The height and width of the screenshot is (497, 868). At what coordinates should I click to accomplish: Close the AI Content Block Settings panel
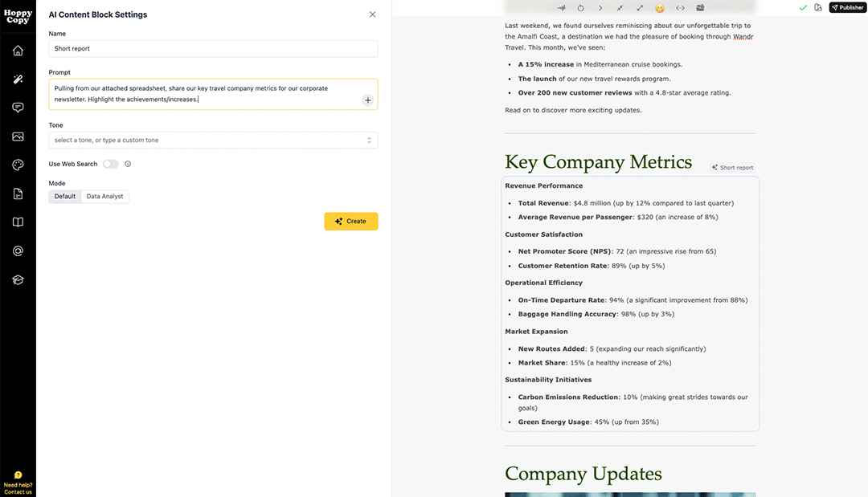373,14
